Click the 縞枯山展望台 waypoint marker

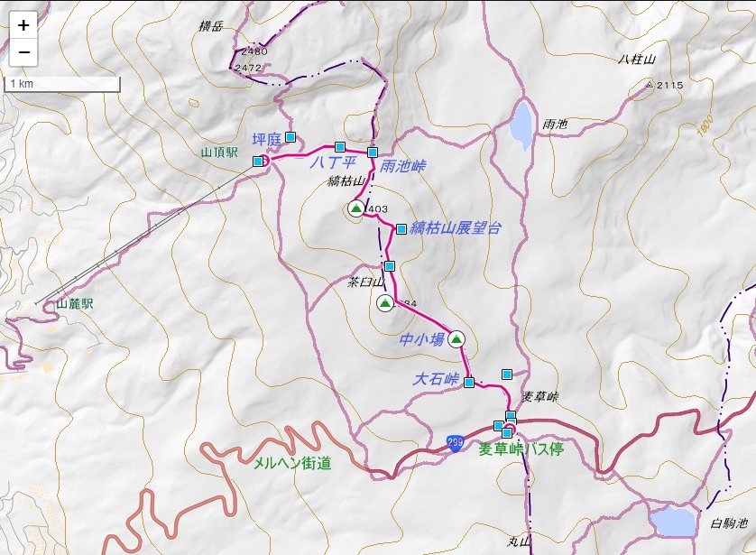(x=401, y=229)
